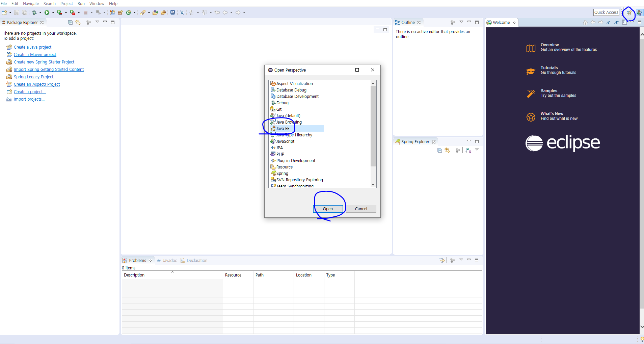Open Spring Explorer View Menu triangle
Viewport: 644px width, 344px height.
point(477,150)
